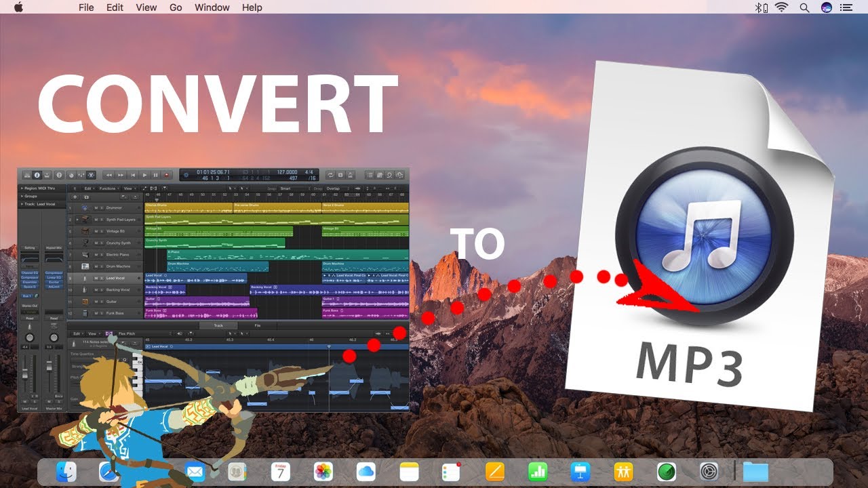868x488 pixels.
Task: Open the Note Pad icon in control bar
Action: tap(379, 176)
